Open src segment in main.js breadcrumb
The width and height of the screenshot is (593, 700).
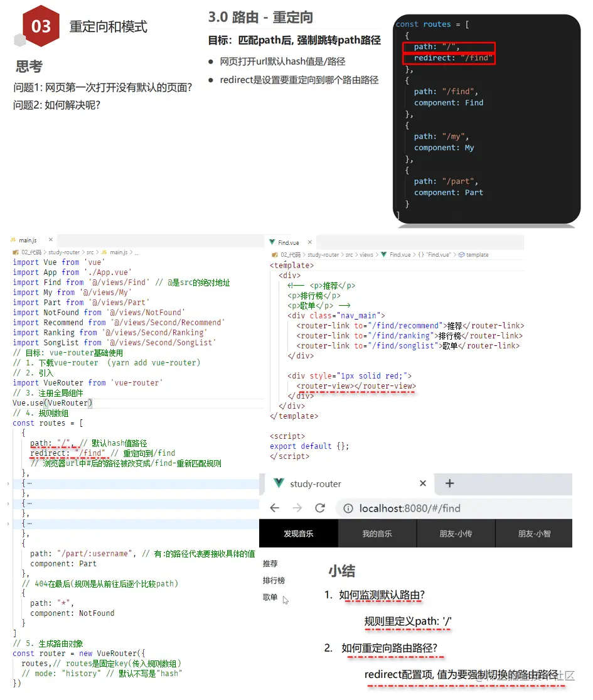90,252
